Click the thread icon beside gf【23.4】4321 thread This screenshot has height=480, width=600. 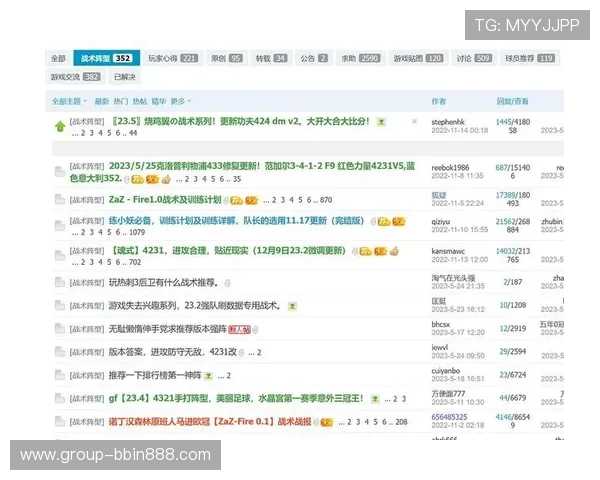pos(60,398)
